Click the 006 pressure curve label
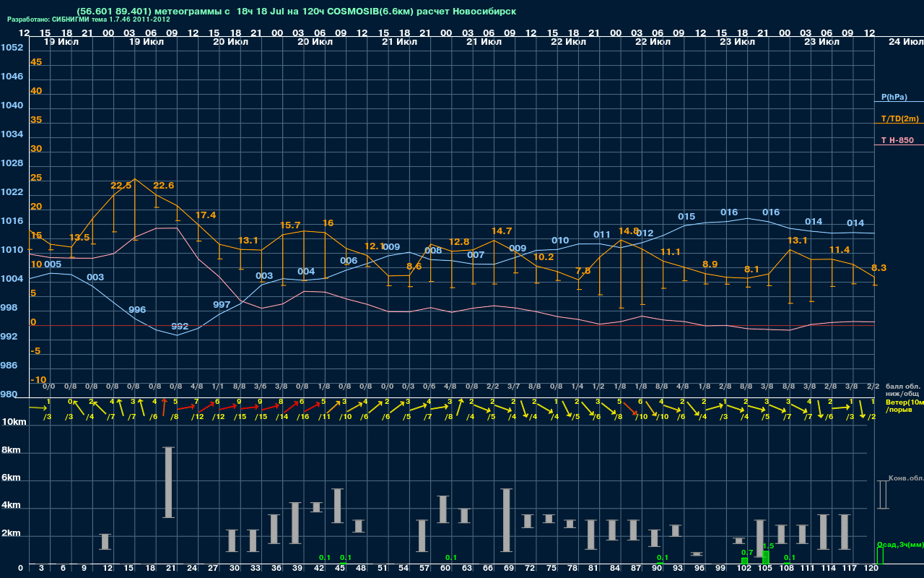 [349, 261]
